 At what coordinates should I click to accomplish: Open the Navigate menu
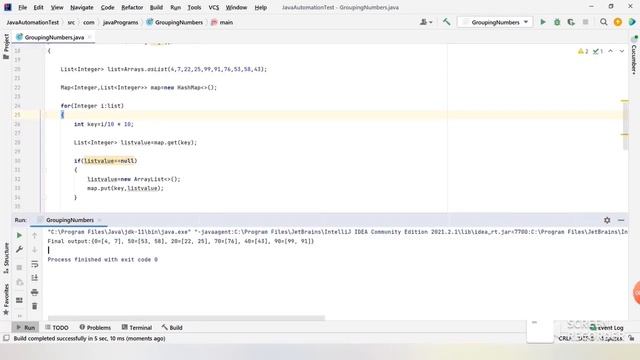[82, 7]
